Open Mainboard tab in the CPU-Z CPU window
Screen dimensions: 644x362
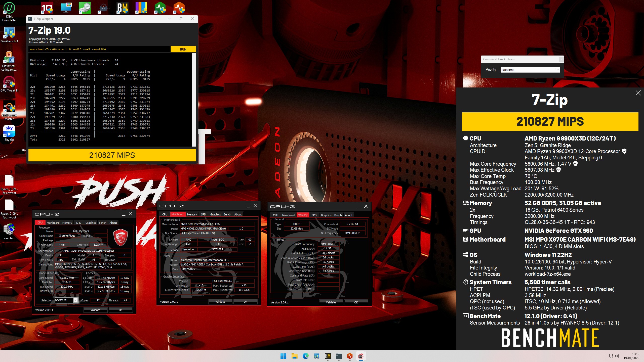pos(53,223)
